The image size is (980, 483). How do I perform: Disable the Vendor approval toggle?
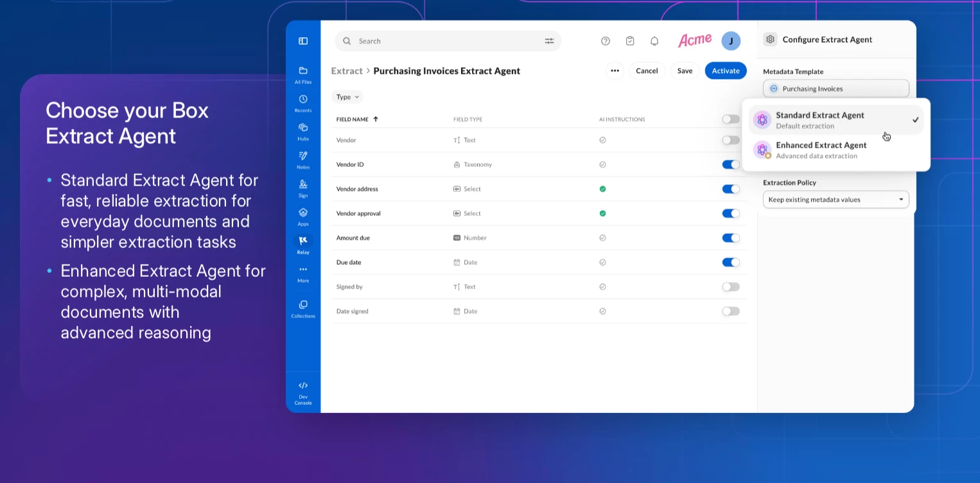pyautogui.click(x=731, y=213)
